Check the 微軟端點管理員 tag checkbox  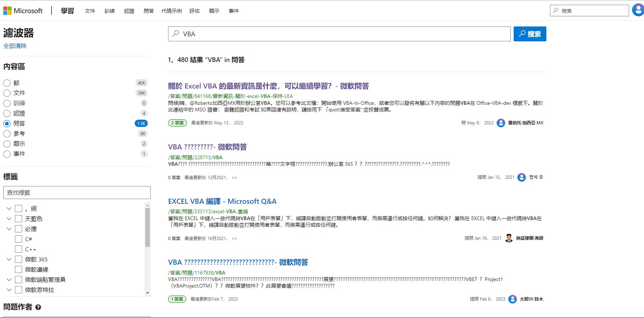pos(19,280)
